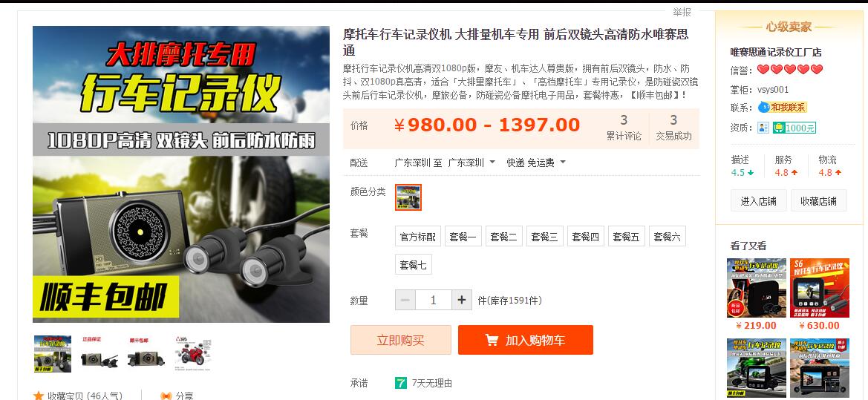The height and width of the screenshot is (400, 868).
Task: Select package option 套餐七
Action: [x=414, y=265]
